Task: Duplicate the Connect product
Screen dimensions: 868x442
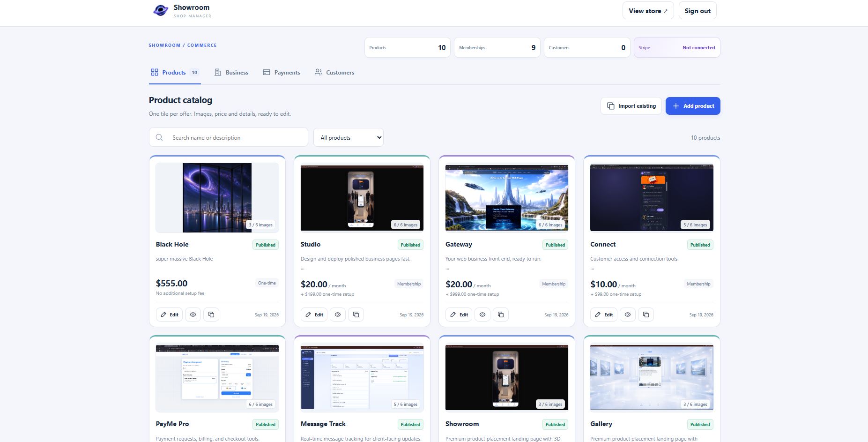Action: tap(646, 315)
